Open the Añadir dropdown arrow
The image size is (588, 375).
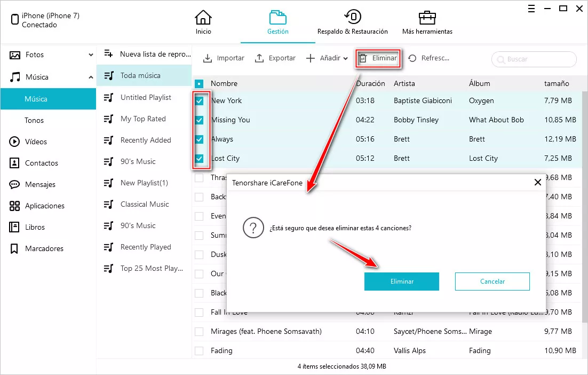346,59
